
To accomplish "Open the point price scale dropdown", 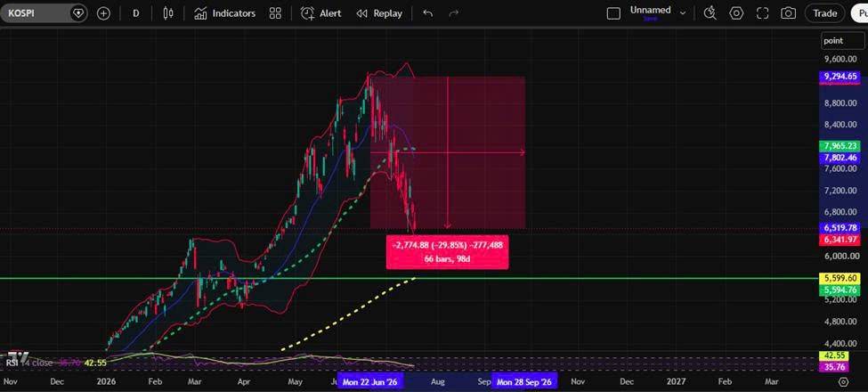I will 842,40.
